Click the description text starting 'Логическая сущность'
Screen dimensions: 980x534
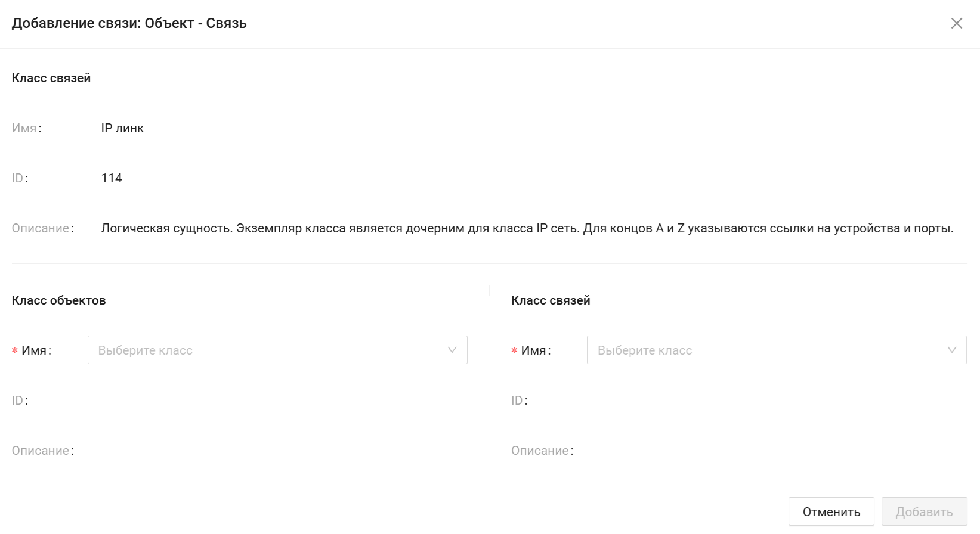click(527, 228)
